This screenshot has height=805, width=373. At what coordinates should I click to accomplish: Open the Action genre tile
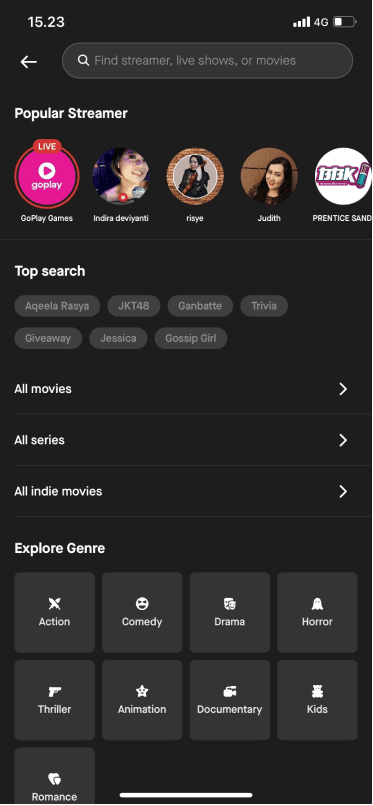click(x=54, y=612)
